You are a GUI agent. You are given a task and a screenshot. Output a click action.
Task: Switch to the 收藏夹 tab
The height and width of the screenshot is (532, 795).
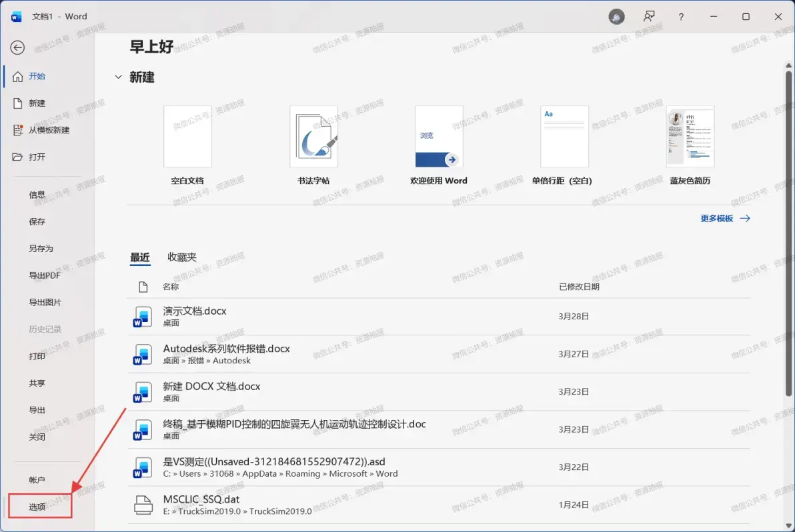pyautogui.click(x=182, y=257)
